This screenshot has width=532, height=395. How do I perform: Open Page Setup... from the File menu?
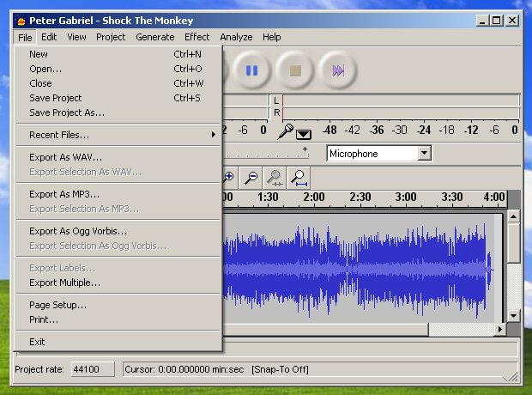click(x=118, y=306)
